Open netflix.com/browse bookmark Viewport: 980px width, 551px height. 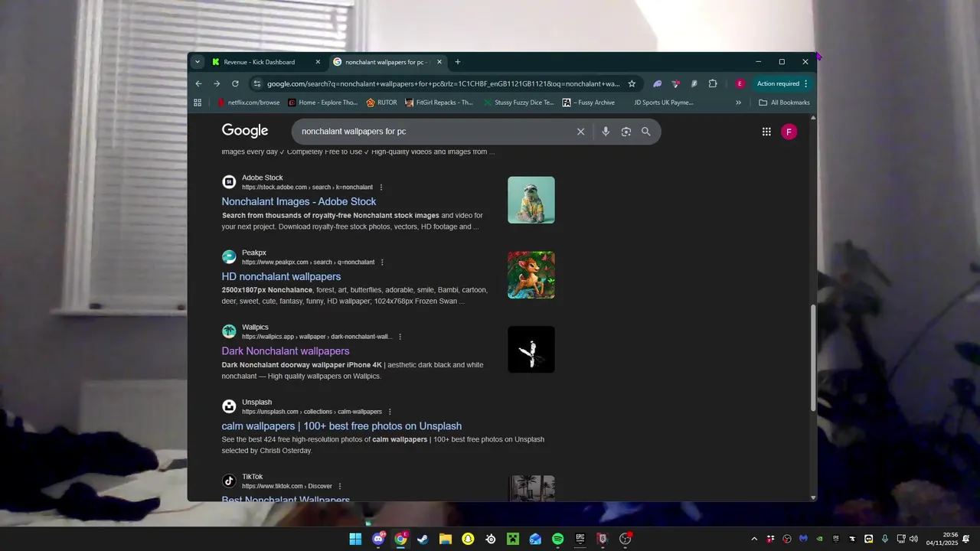(249, 102)
